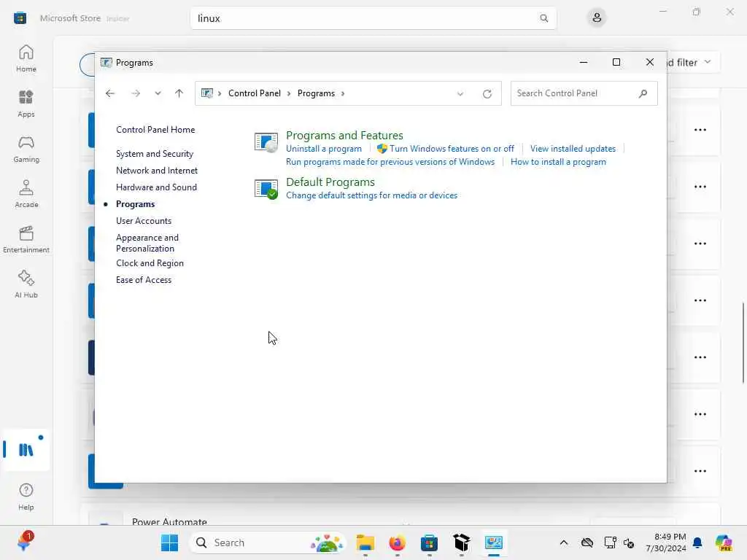The height and width of the screenshot is (560, 747).
Task: Expand address bar history dropdown
Action: coord(460,94)
